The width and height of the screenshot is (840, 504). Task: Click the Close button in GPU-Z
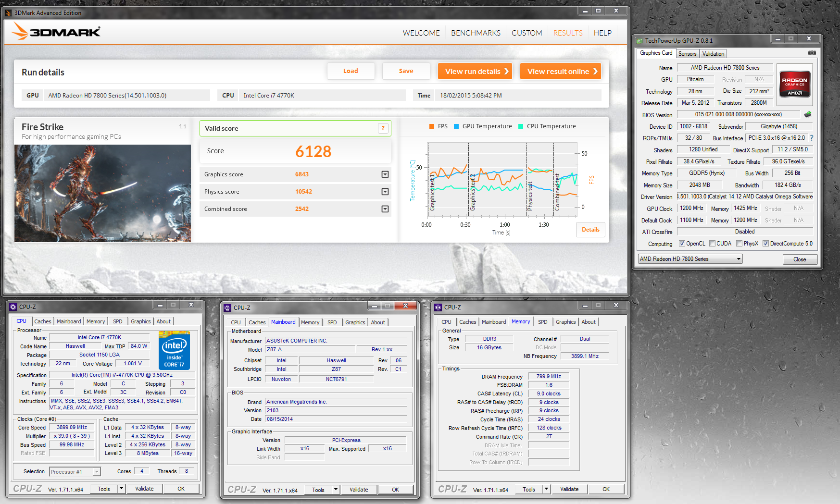pos(800,259)
